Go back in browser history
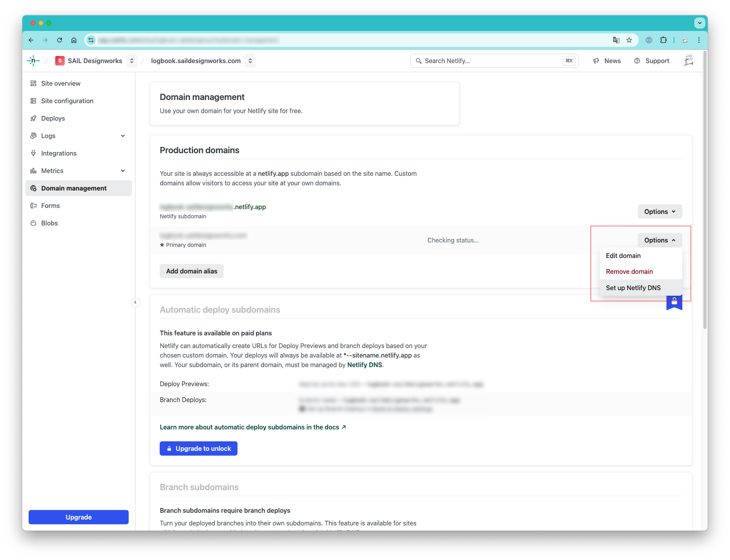 31,40
